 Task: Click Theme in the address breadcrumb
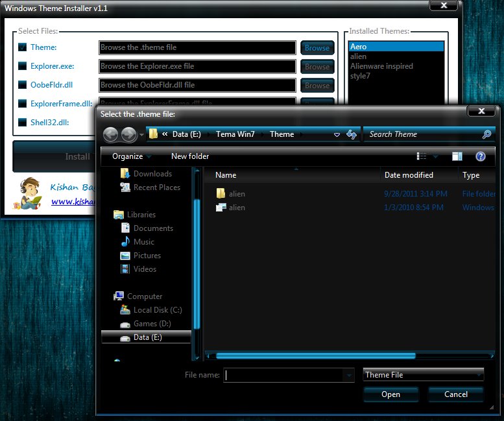[x=282, y=134]
